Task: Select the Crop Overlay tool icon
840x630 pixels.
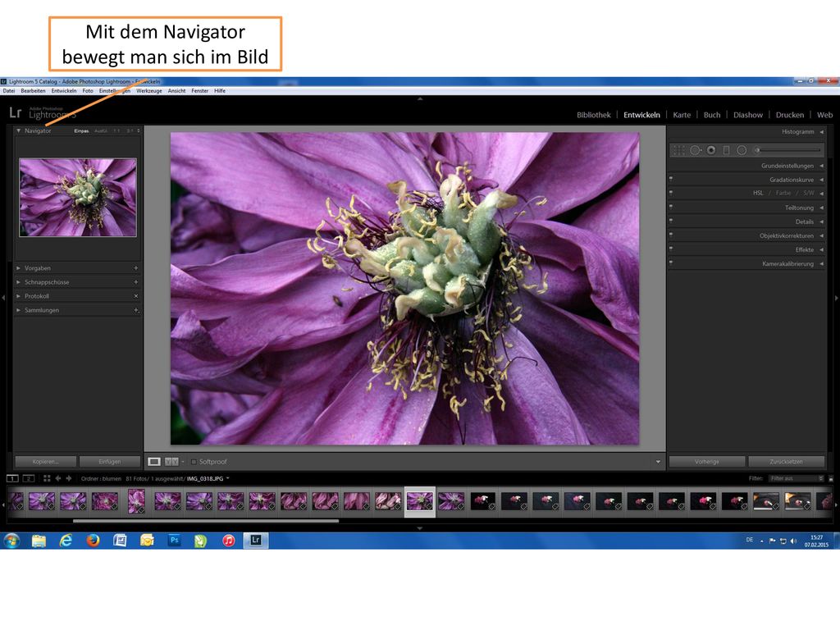Action: tap(678, 151)
